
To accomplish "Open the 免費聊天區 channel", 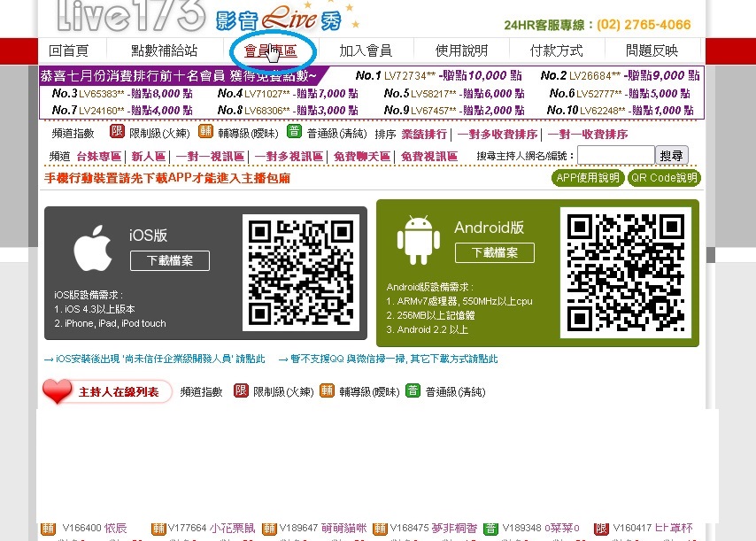I will tap(361, 156).
